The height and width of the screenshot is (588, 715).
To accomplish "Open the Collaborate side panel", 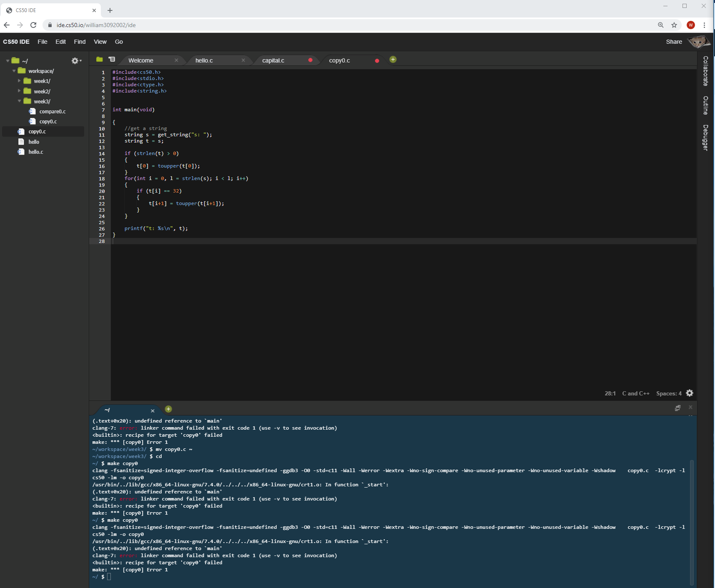I will tap(705, 71).
